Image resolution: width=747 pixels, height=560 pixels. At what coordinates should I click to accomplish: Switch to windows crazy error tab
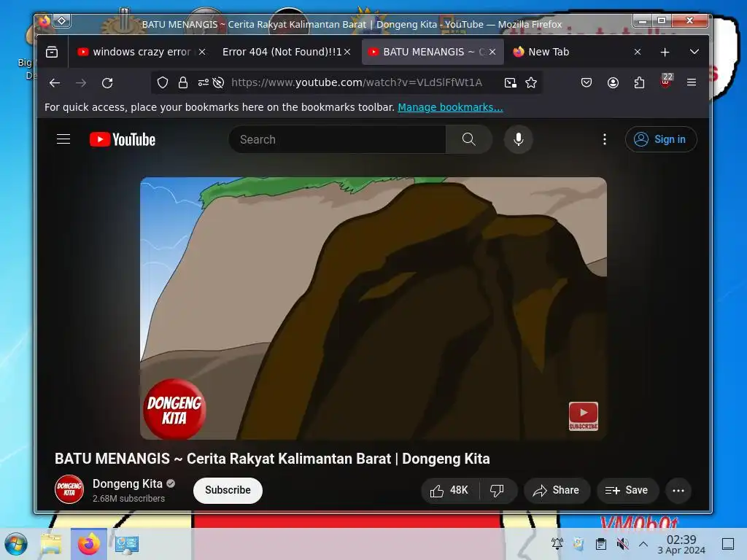pyautogui.click(x=142, y=52)
